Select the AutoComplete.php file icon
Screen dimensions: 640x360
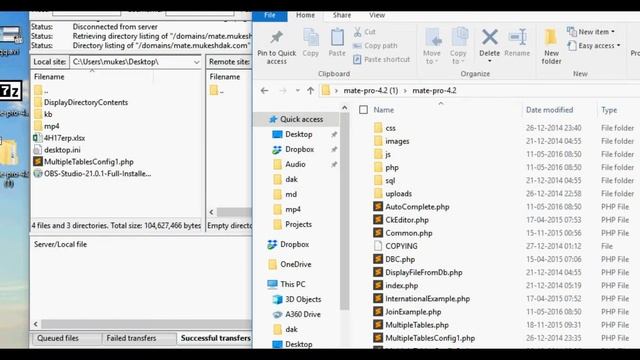(x=378, y=207)
